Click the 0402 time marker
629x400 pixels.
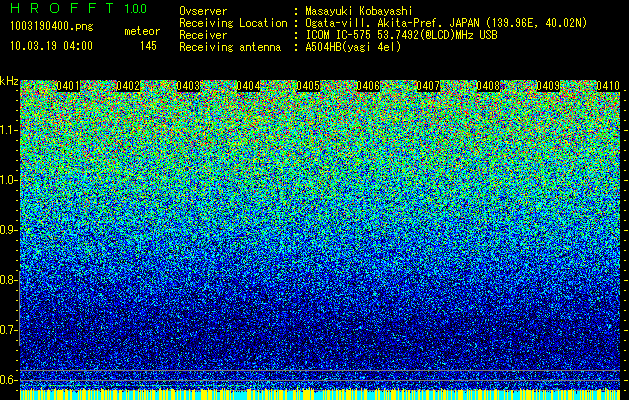coord(128,86)
